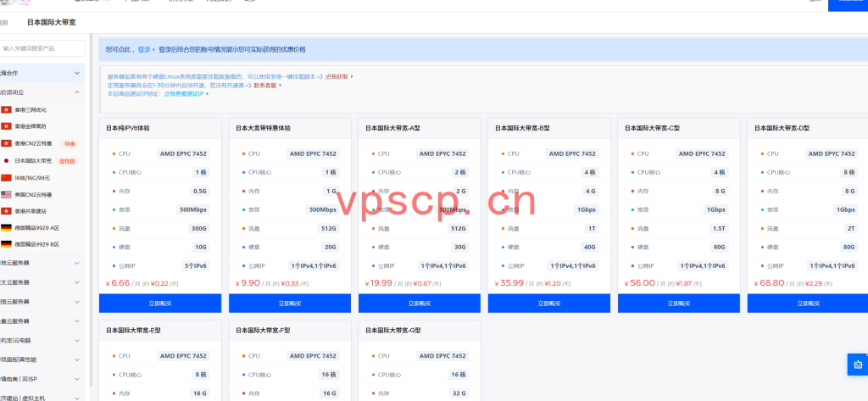Click the ¥56.00 monthly price
The height and width of the screenshot is (401, 868).
click(x=639, y=283)
